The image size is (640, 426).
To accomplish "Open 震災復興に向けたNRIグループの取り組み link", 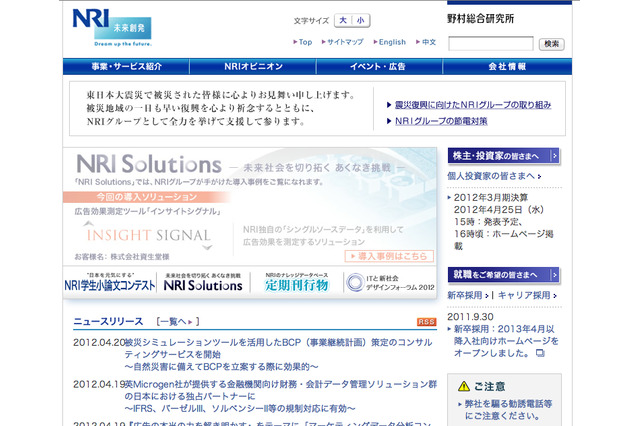I will (x=473, y=105).
